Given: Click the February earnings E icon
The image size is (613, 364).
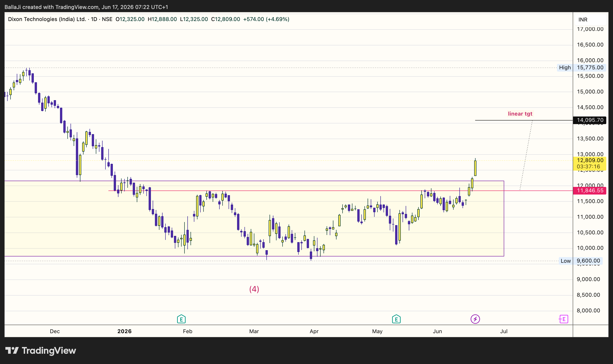Looking at the screenshot, I should [181, 319].
